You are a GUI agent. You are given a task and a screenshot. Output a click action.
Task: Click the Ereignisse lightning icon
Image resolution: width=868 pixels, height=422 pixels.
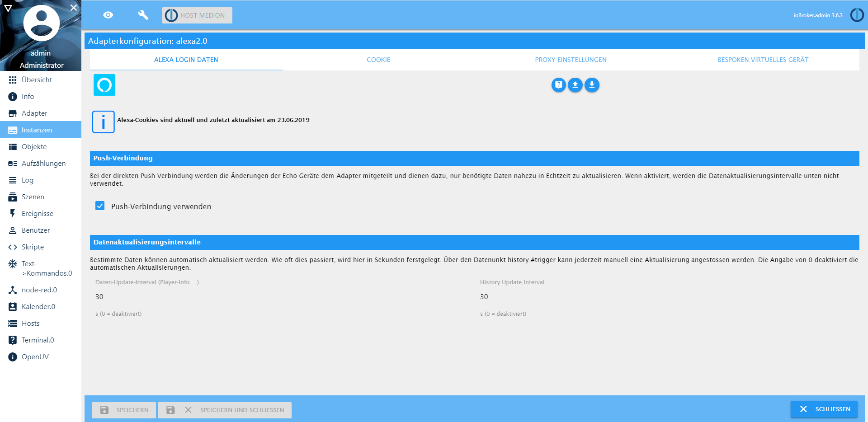click(13, 213)
